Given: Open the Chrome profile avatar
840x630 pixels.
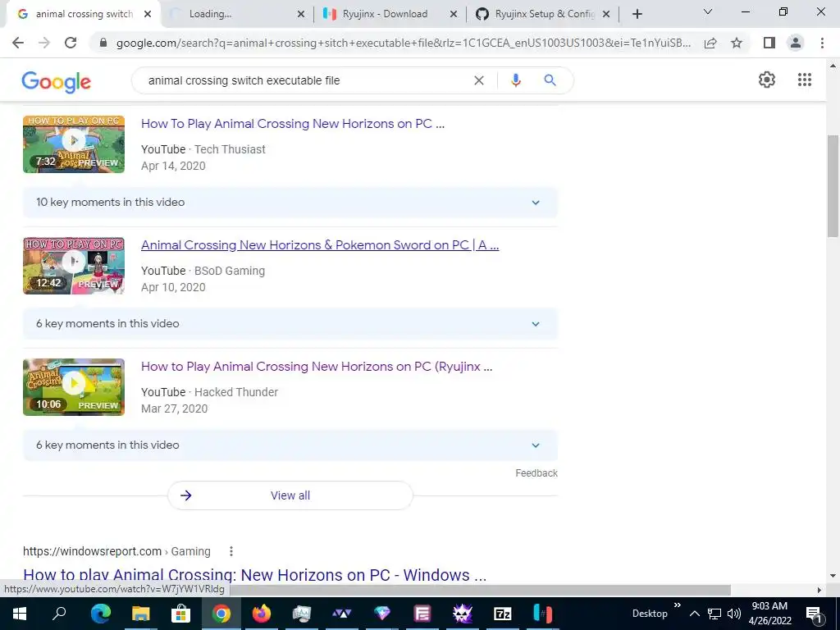Looking at the screenshot, I should tap(796, 43).
